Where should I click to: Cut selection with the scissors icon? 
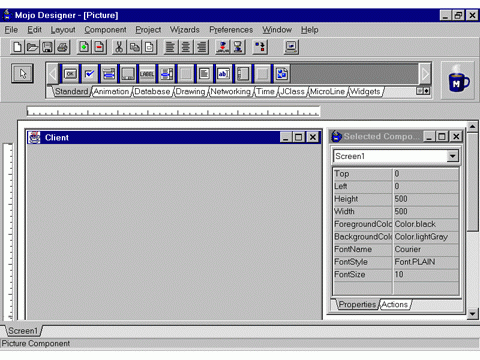point(119,47)
